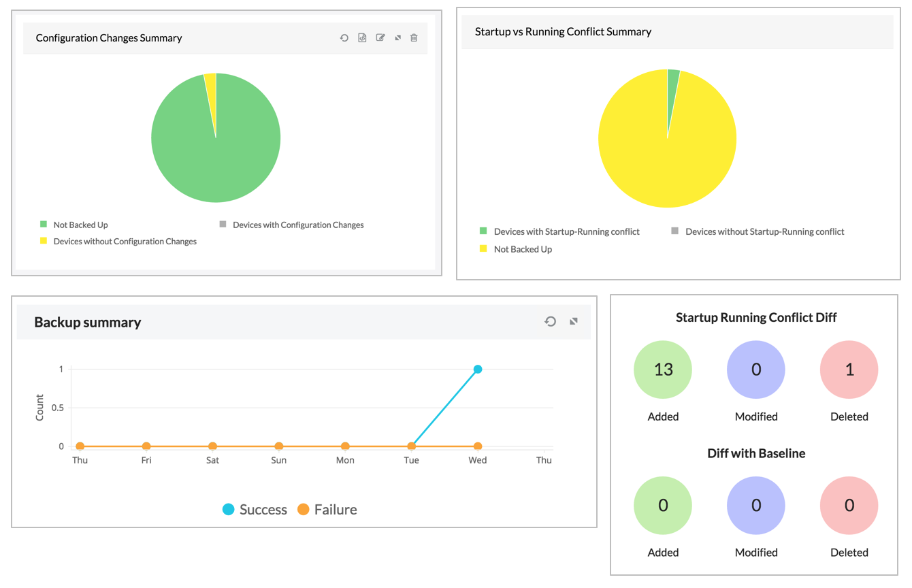Toggle the Failure series in Backup summary legend

click(327, 510)
